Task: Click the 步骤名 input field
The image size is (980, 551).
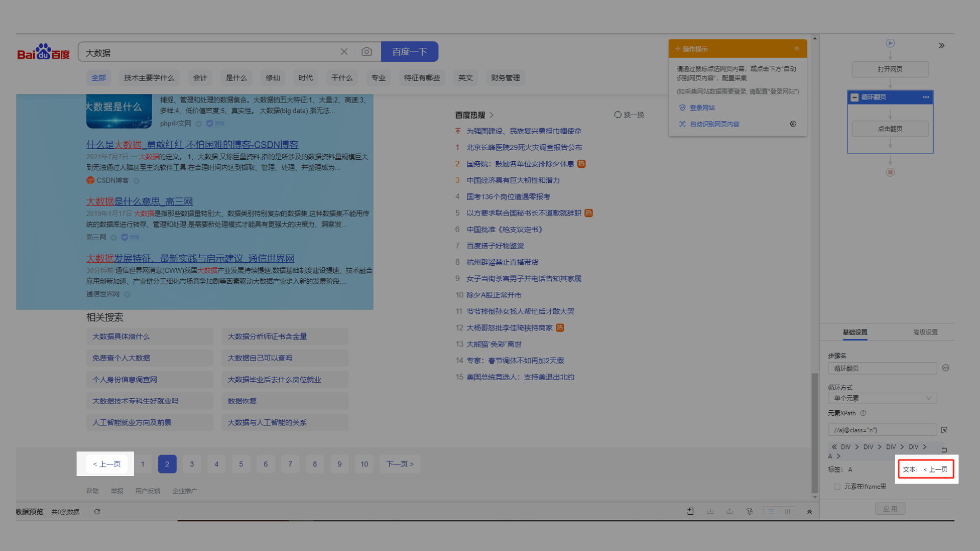Action: 882,368
